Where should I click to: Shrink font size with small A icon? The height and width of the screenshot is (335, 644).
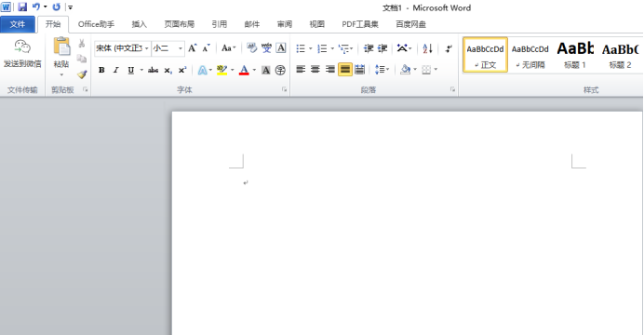[x=207, y=48]
